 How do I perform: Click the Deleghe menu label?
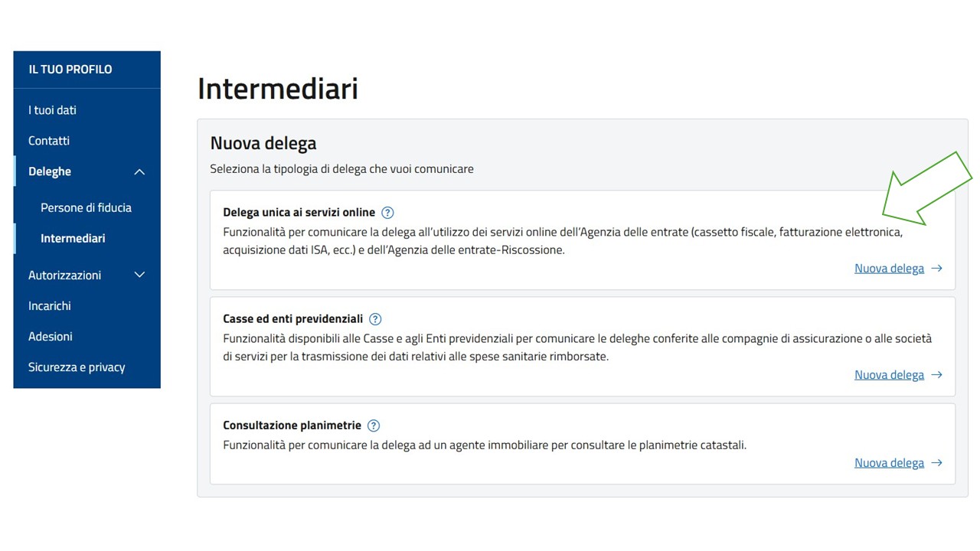click(x=50, y=171)
